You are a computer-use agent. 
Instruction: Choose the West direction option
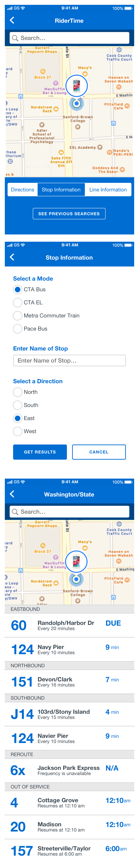(18, 431)
